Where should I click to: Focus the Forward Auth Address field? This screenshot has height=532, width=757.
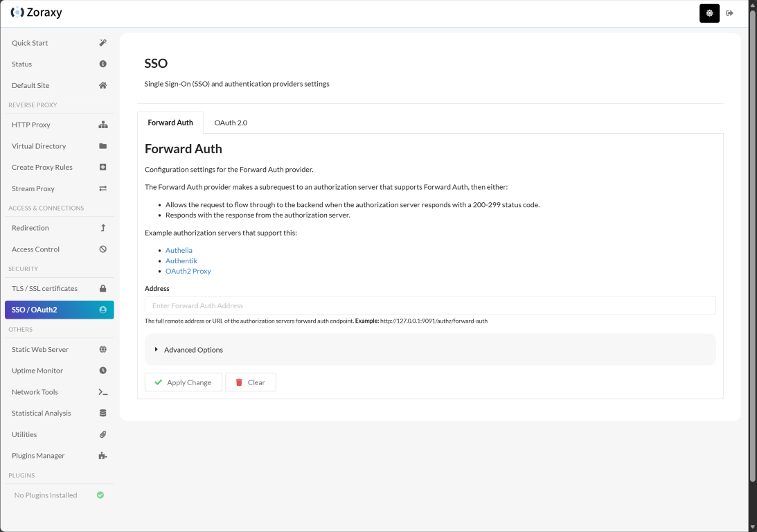click(429, 305)
